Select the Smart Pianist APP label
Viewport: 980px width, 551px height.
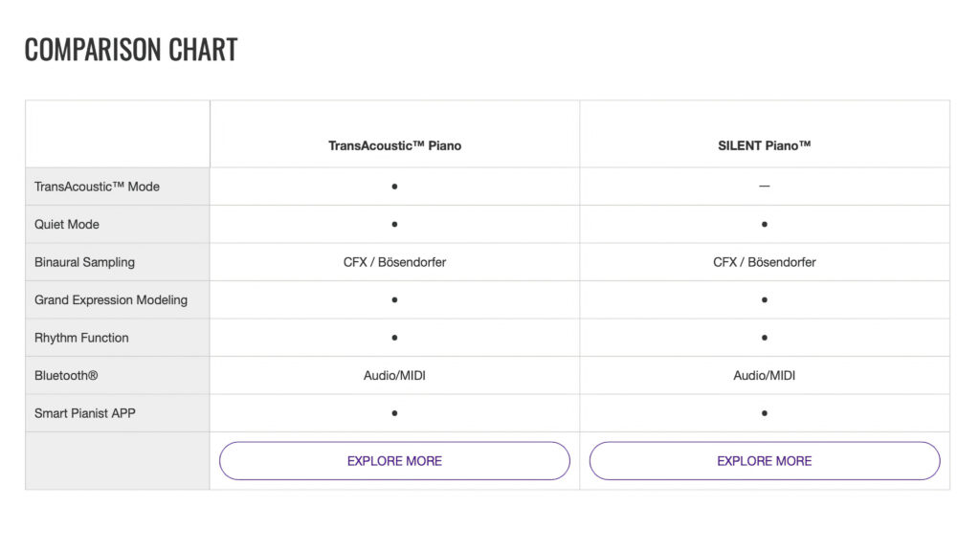[x=85, y=413]
